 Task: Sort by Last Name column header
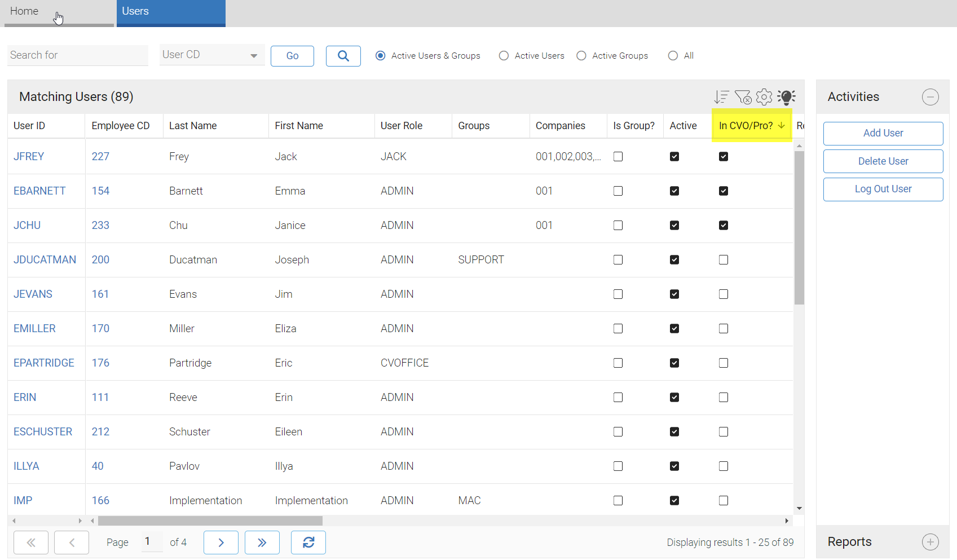[216, 126]
